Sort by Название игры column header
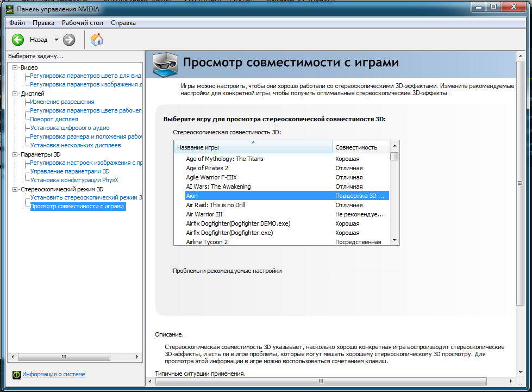Image resolution: width=532 pixels, height=392 pixels. (x=253, y=147)
